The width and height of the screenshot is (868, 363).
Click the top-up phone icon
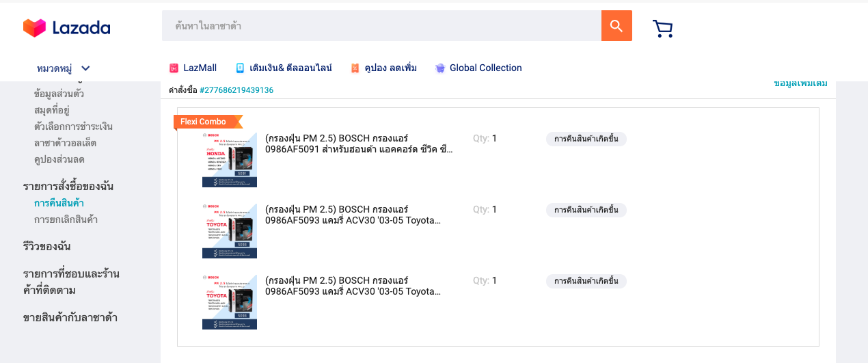[x=240, y=68]
